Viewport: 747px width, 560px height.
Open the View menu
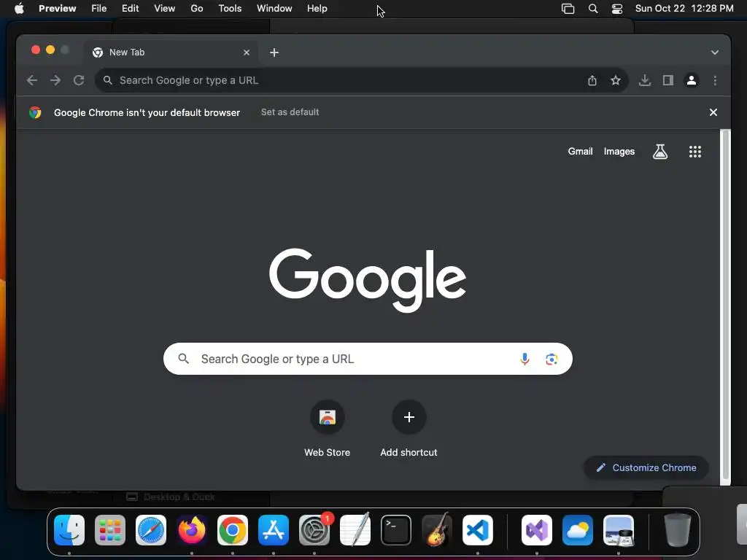point(164,9)
